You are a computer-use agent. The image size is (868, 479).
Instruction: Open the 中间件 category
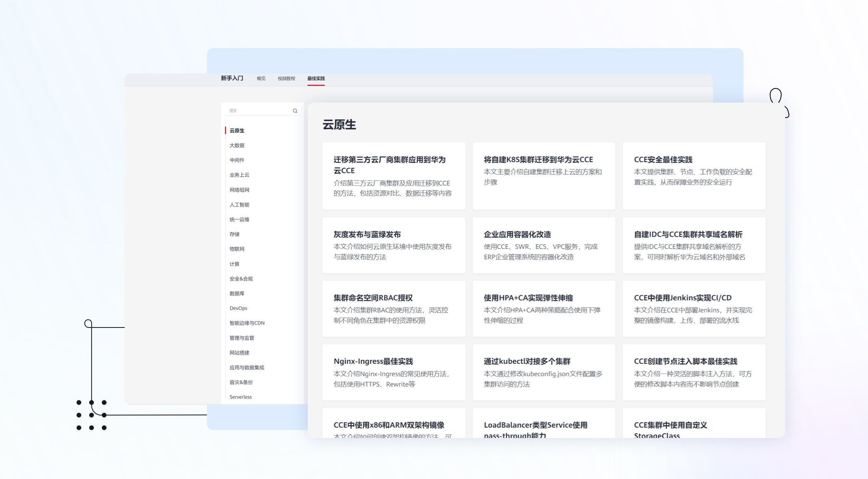pos(237,160)
